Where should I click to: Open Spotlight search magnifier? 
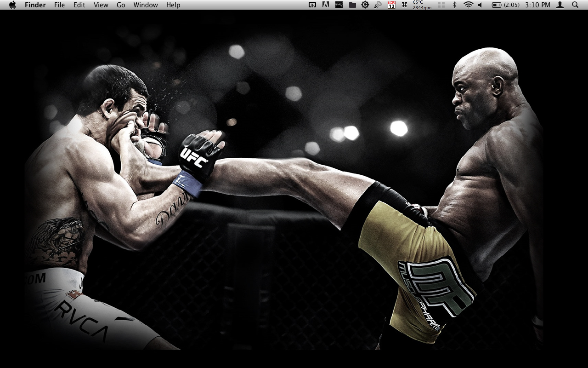click(x=575, y=5)
